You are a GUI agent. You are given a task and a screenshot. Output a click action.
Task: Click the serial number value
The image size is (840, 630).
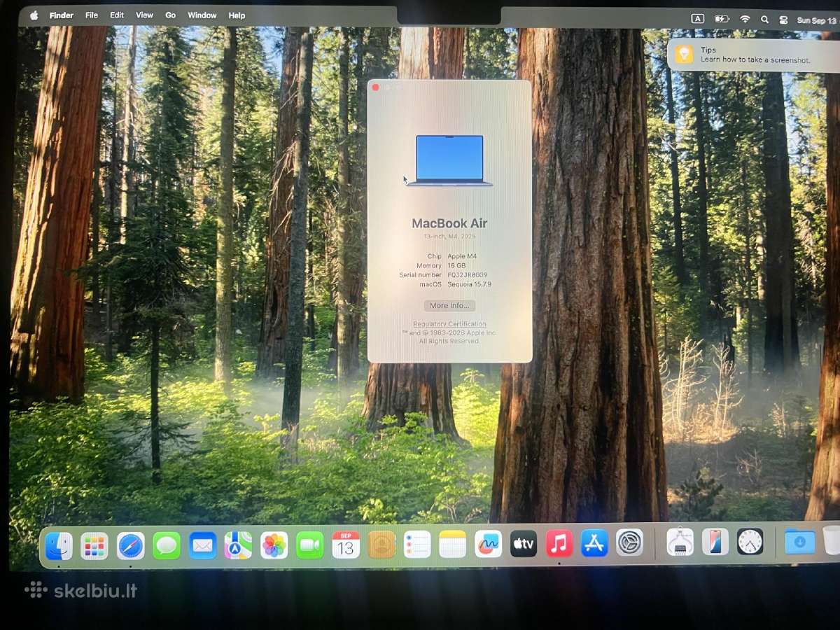click(x=468, y=275)
